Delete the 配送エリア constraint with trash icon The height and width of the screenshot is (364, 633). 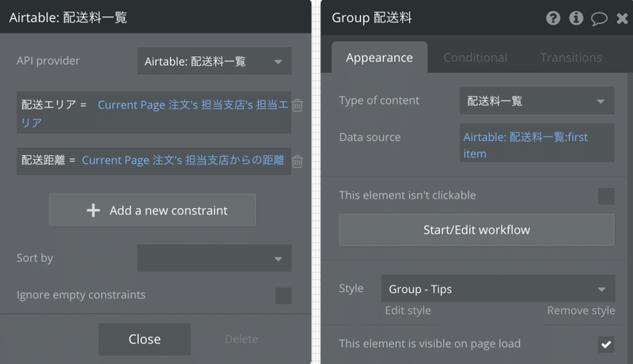click(x=298, y=105)
